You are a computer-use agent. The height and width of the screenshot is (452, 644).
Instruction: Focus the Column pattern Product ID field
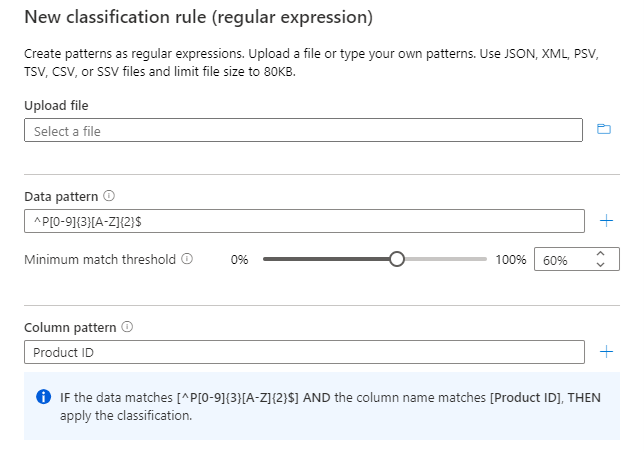[304, 352]
